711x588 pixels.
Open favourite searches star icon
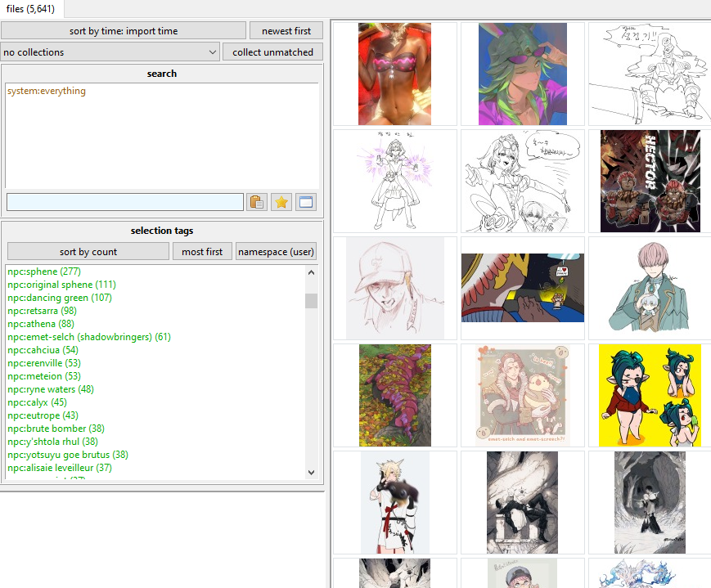pyautogui.click(x=281, y=202)
